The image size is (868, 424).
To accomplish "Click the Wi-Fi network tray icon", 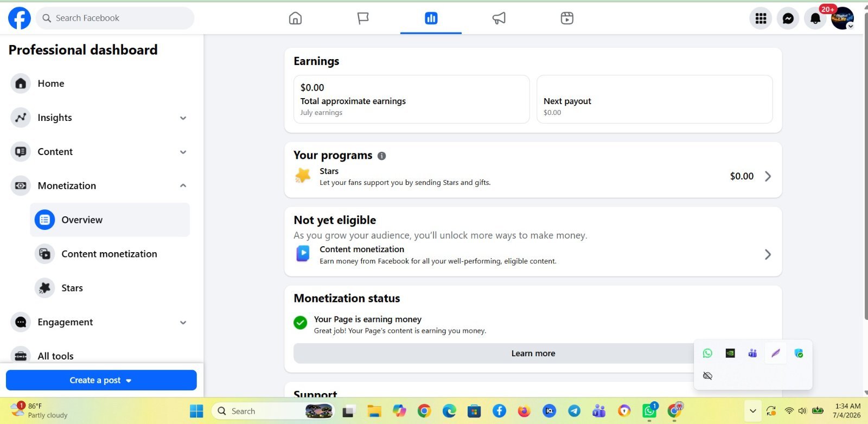I will point(789,411).
